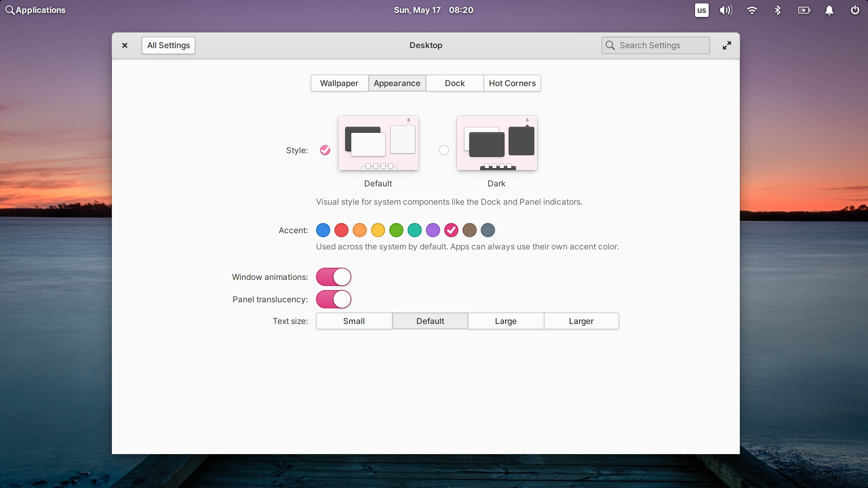Choose the green accent color
Screen dimensions: 868x488
point(396,230)
